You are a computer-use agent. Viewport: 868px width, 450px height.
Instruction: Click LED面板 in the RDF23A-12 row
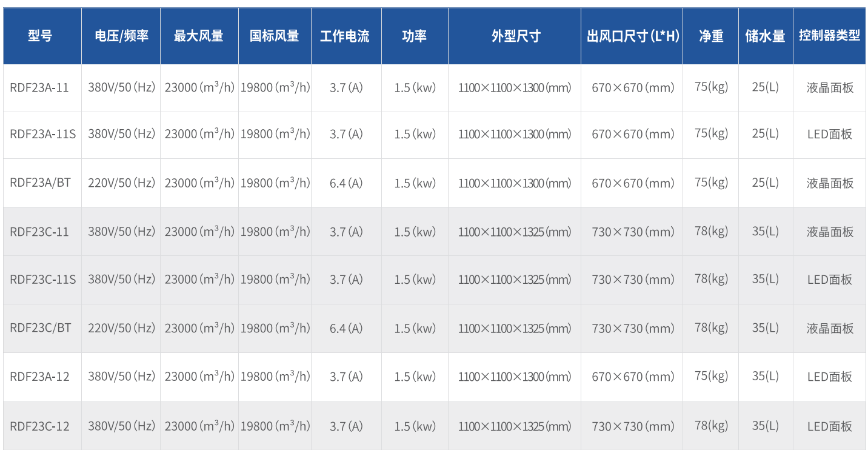coord(829,377)
